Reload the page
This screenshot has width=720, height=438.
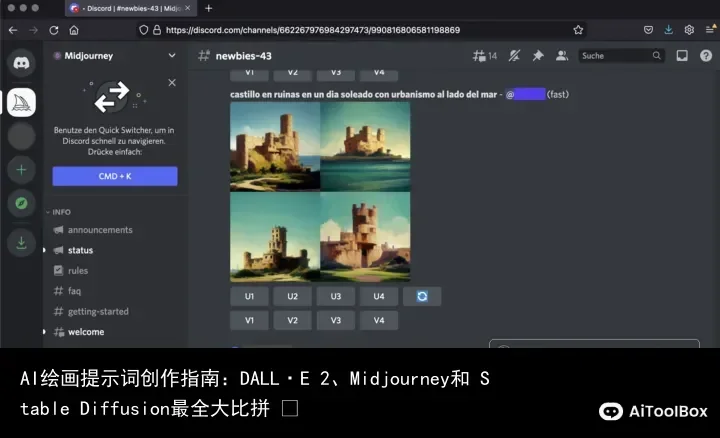coord(54,30)
